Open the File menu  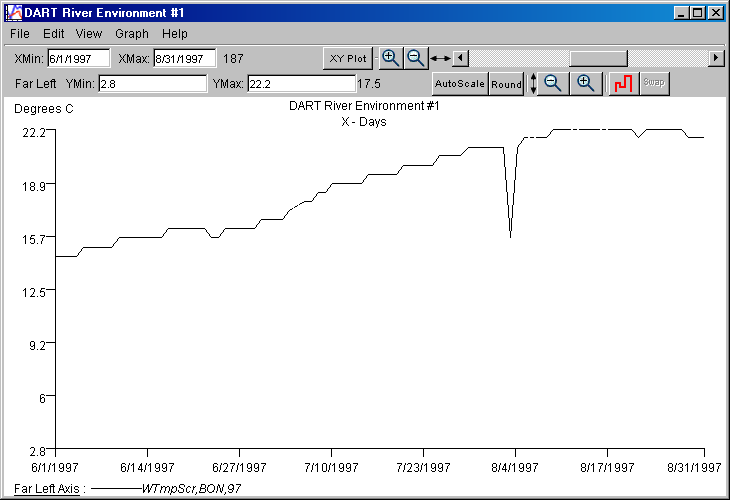20,34
